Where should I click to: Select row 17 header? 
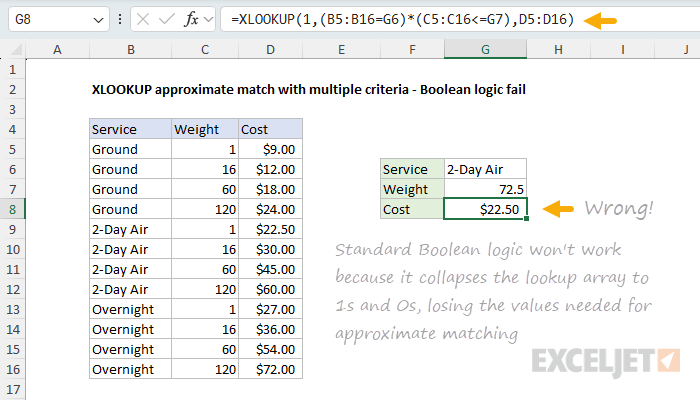pos(12,389)
